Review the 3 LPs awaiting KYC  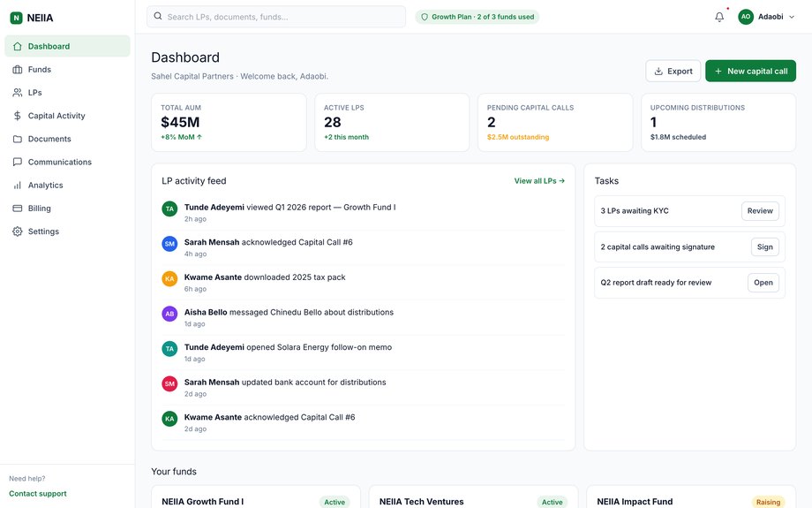coord(760,211)
